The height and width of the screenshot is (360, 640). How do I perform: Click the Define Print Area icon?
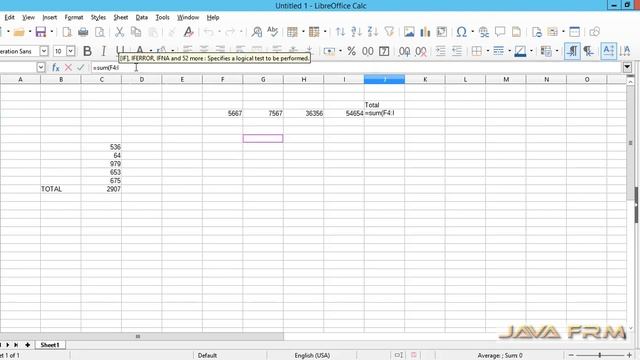point(537,32)
